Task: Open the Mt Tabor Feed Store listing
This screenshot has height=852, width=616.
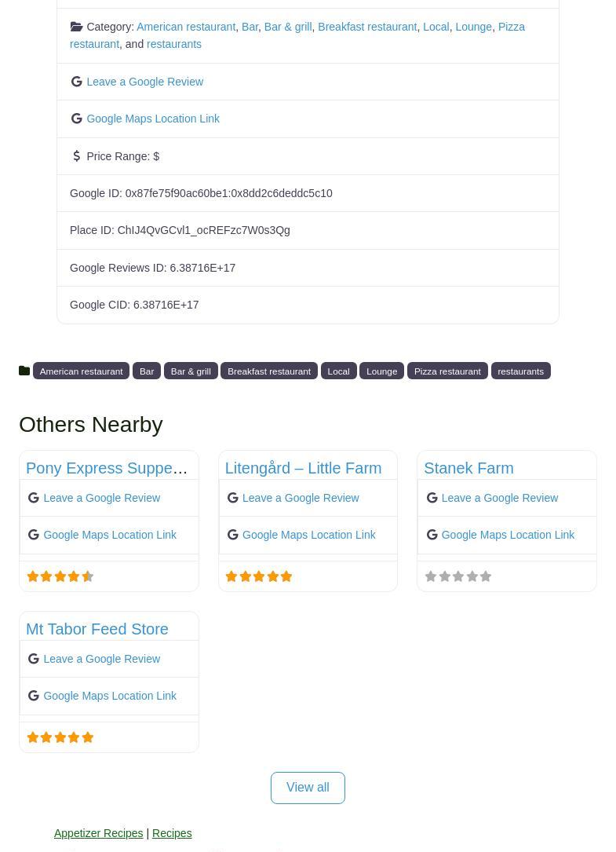Action: pyautogui.click(x=97, y=629)
